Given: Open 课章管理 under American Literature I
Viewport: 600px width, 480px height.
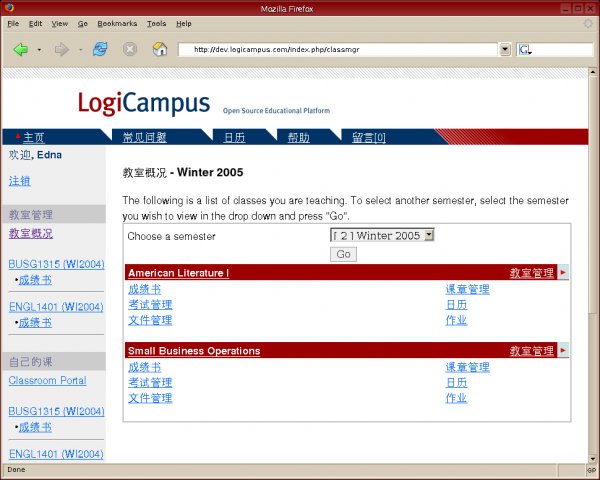Looking at the screenshot, I should [x=468, y=289].
